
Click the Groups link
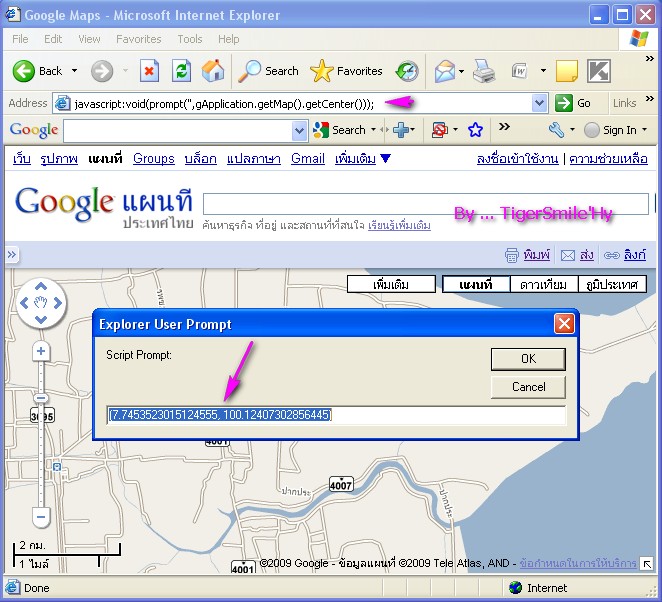pos(154,159)
